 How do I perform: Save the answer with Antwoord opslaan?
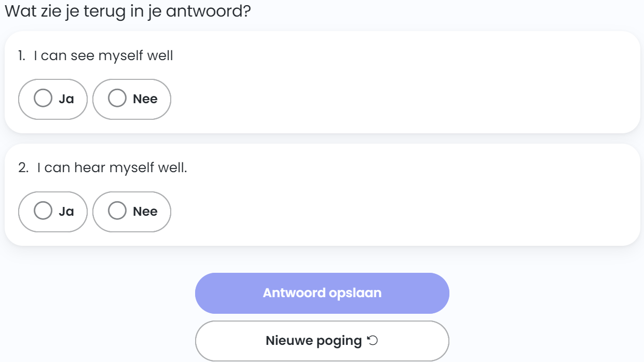coord(322,293)
